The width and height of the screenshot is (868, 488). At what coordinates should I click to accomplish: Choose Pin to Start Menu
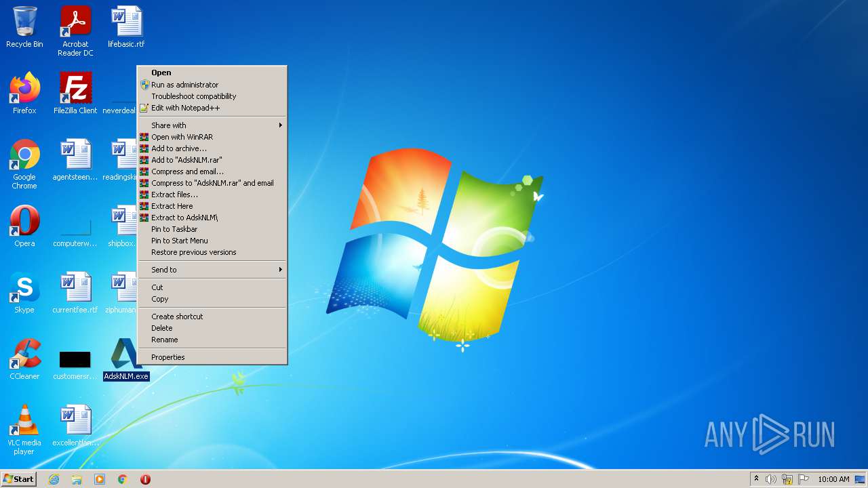point(212,241)
